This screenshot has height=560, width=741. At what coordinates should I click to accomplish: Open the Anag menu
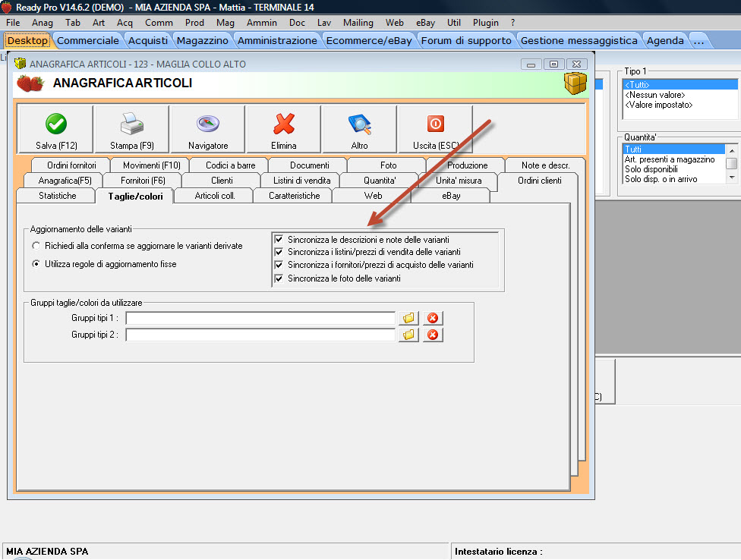pyautogui.click(x=42, y=22)
